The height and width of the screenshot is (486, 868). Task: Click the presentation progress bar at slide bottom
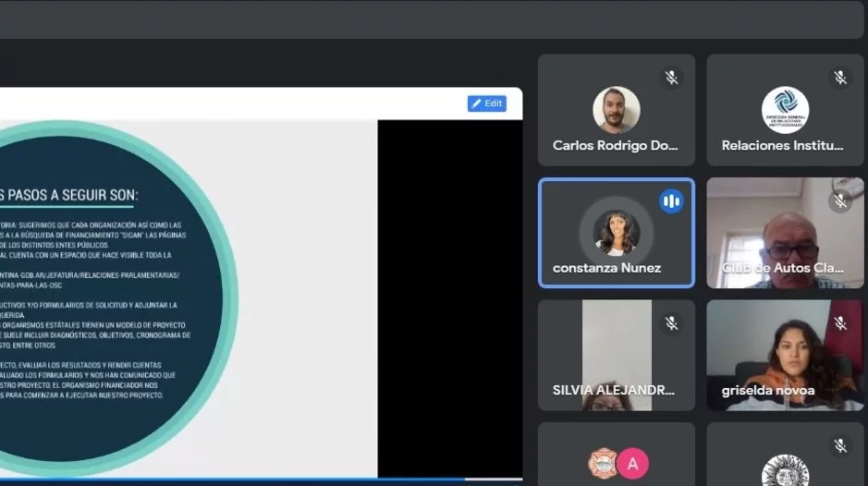click(x=262, y=479)
